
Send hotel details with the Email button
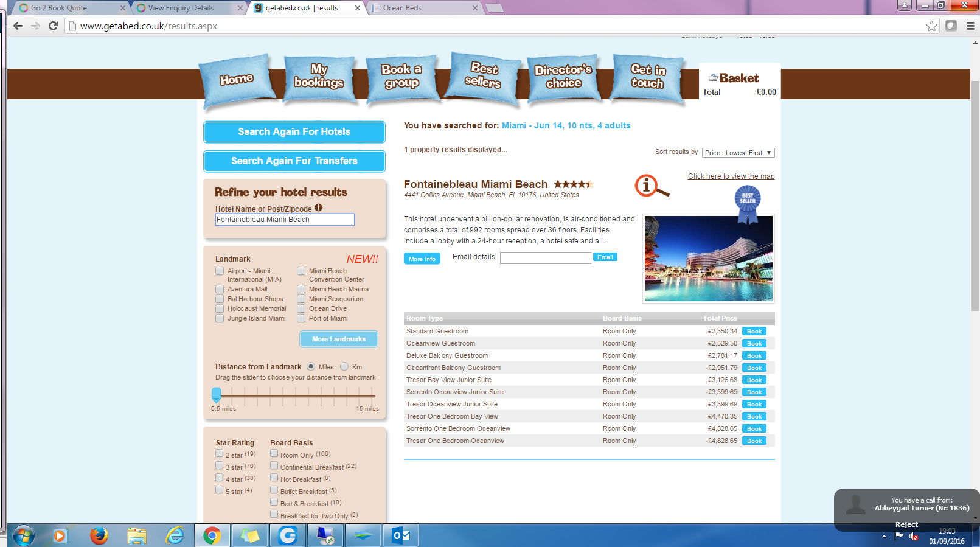[605, 257]
